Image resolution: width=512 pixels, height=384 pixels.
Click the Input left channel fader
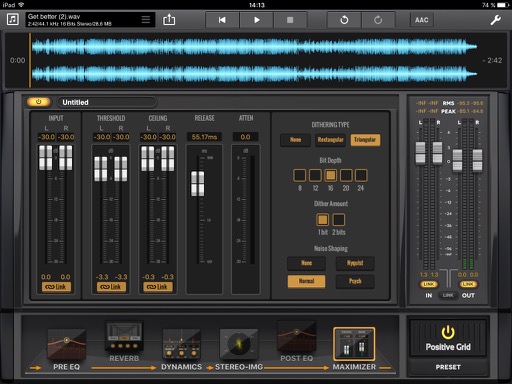[x=46, y=158]
